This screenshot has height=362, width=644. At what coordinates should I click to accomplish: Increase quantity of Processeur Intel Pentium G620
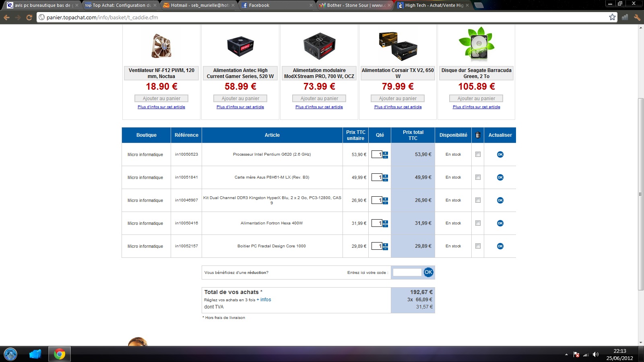coord(386,153)
